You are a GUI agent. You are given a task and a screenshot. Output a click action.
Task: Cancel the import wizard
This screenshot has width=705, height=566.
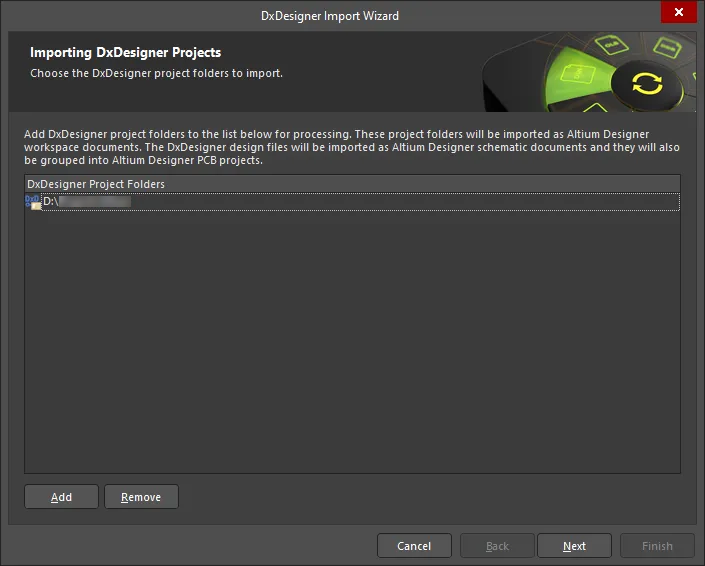point(414,546)
